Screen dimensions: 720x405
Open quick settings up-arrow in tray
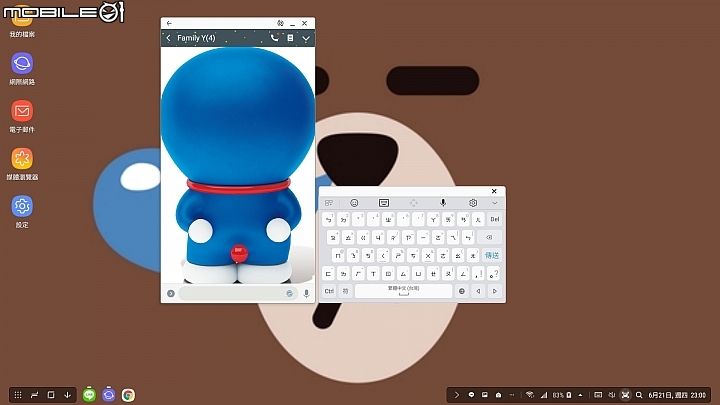(x=580, y=395)
